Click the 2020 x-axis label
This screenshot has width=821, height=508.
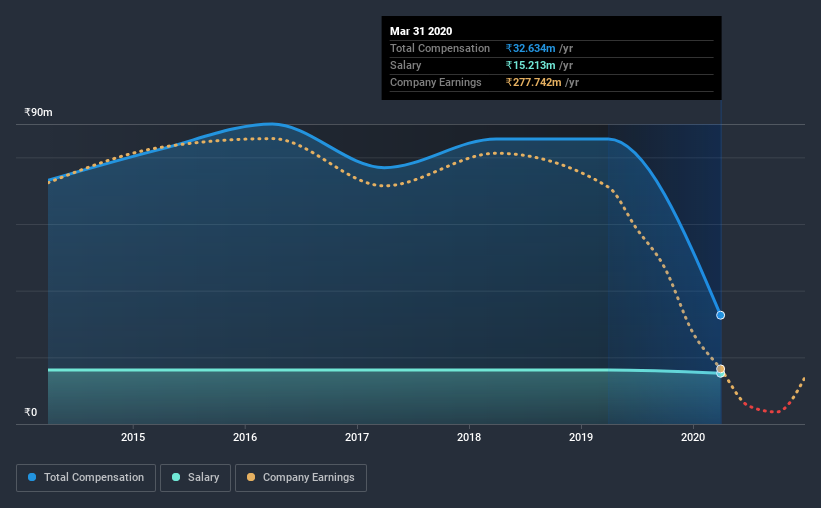tap(693, 437)
